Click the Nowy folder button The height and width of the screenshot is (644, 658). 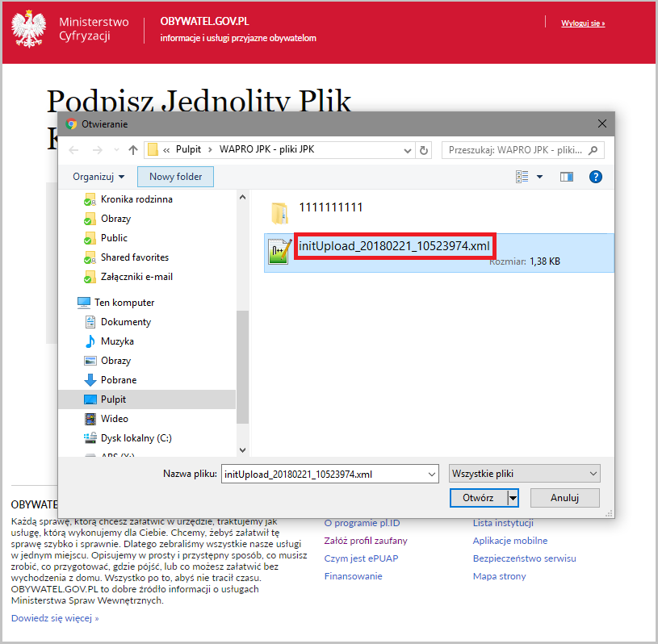click(175, 176)
